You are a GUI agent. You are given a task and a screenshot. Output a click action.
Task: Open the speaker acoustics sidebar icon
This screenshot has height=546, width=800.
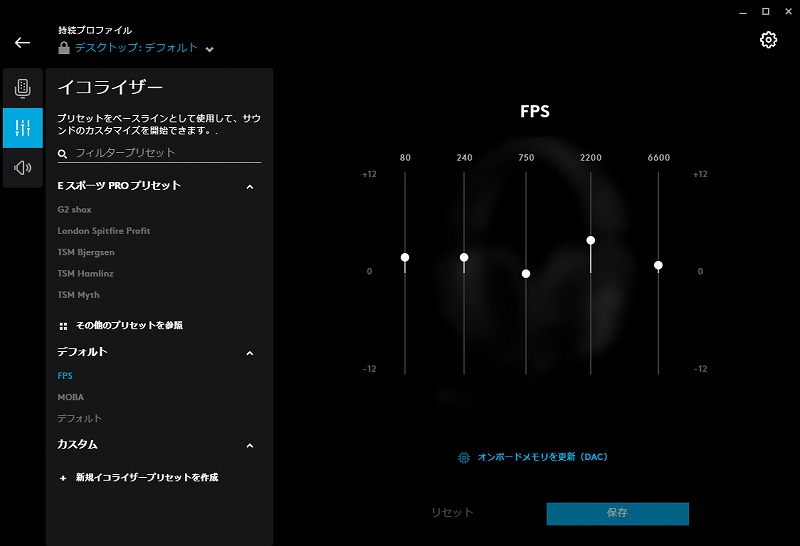click(22, 167)
